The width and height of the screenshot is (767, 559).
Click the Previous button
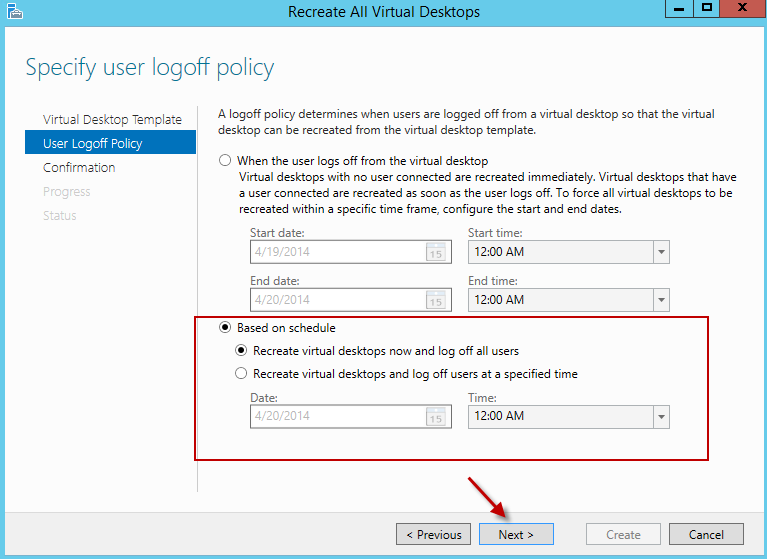click(x=433, y=534)
